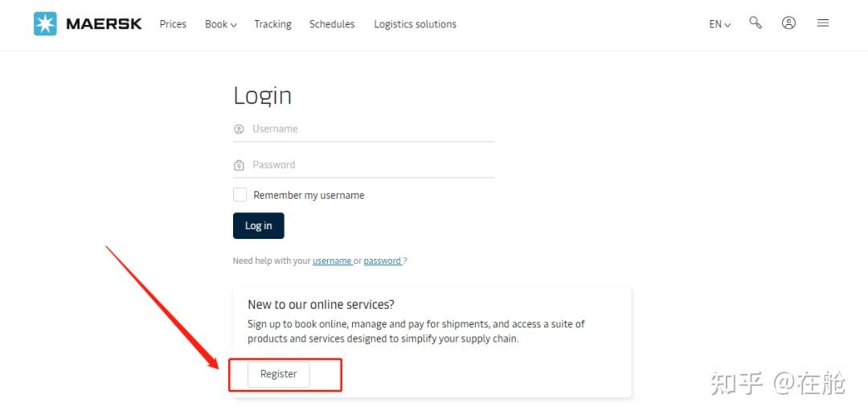Open the Tracking menu item
Image resolution: width=868 pixels, height=419 pixels.
coord(272,24)
